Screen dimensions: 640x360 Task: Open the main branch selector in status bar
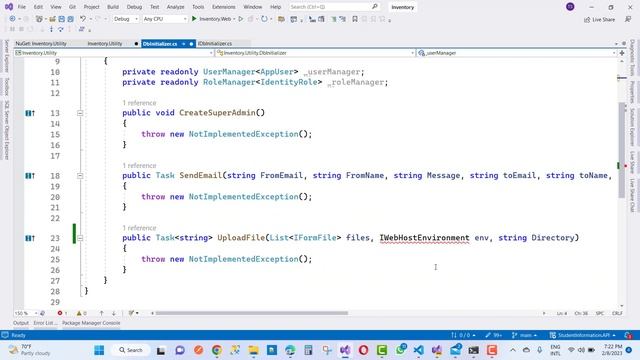click(x=524, y=335)
